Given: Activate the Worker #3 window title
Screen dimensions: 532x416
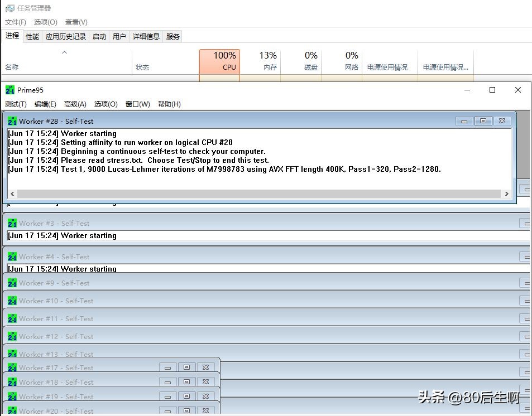Looking at the screenshot, I should click(x=54, y=223).
